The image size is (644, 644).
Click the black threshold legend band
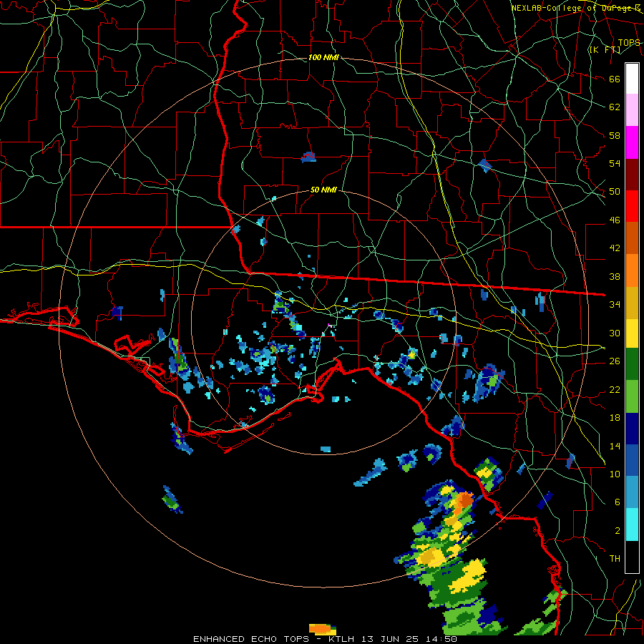coord(632,557)
